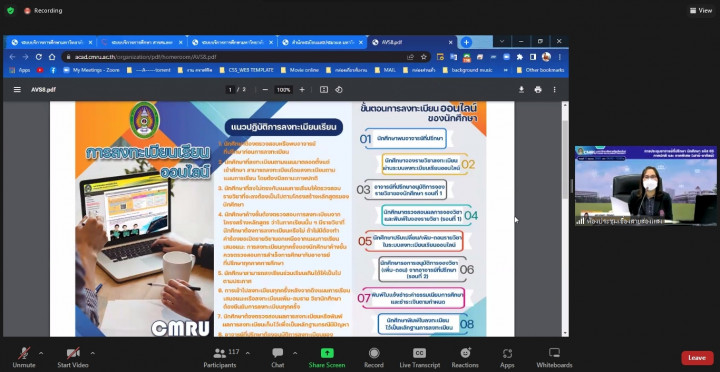Enable Live Transcript captions
The height and width of the screenshot is (372, 720).
(419, 353)
